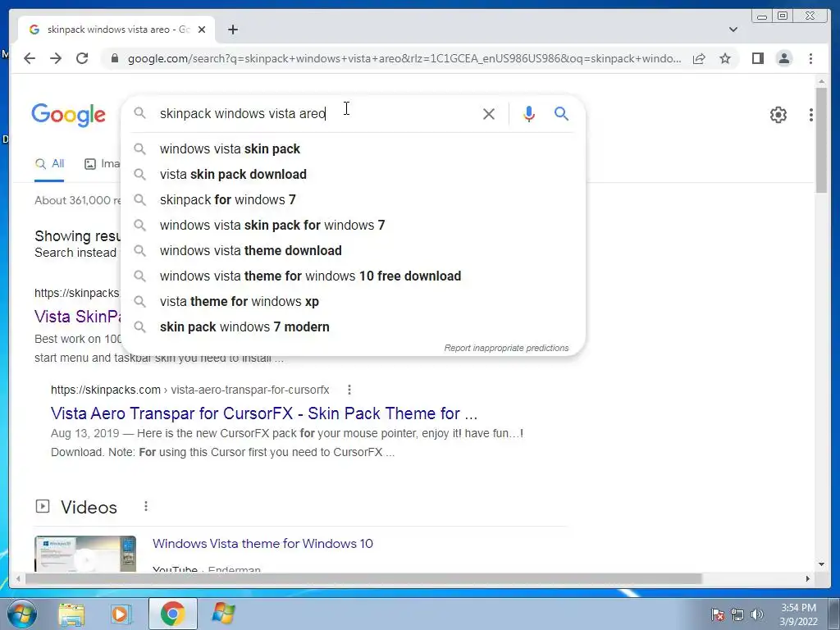Image resolution: width=840 pixels, height=630 pixels.
Task: Choose 'windows vista theme for windows 10 free download'
Action: pos(354,276)
